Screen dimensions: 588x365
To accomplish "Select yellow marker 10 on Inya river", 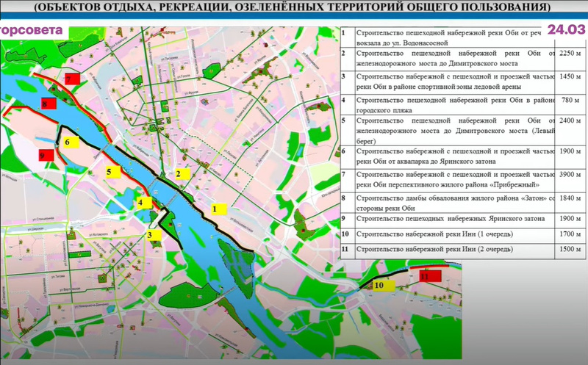I will tap(384, 286).
